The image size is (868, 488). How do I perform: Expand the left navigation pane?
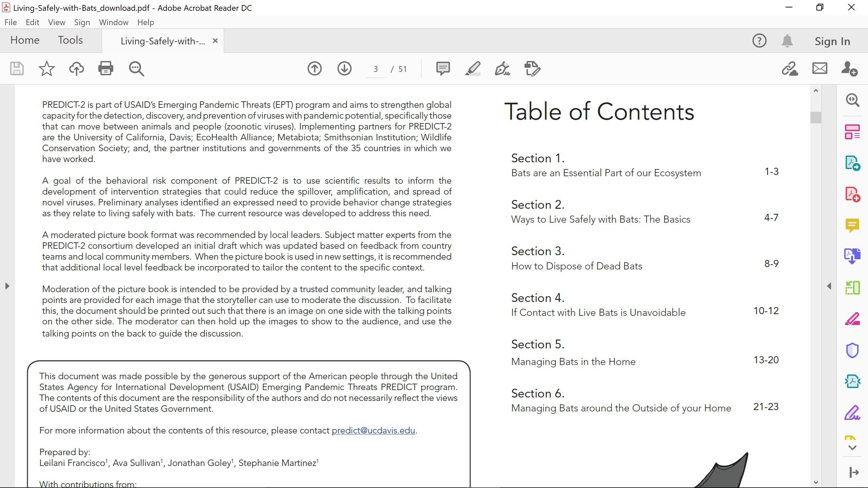(7, 286)
